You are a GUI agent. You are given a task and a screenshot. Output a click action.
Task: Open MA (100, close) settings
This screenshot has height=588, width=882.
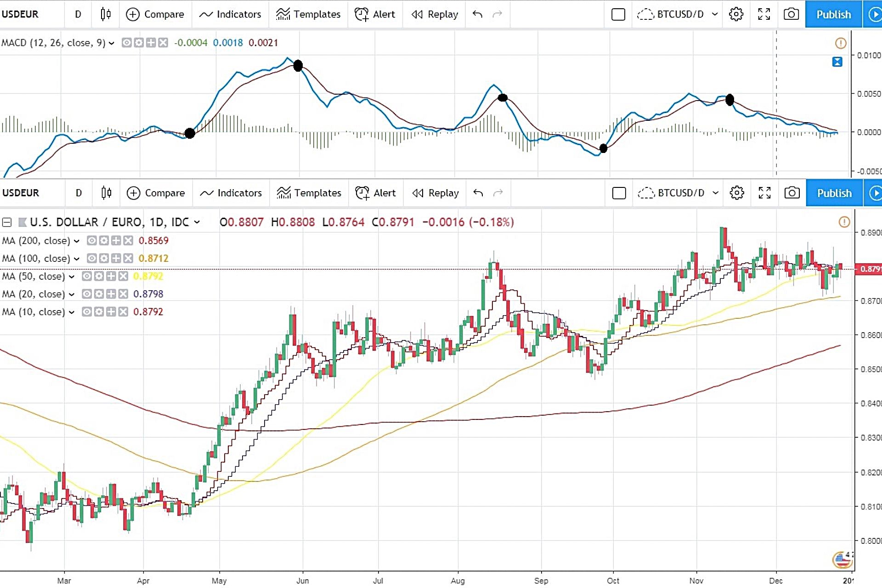tap(104, 259)
